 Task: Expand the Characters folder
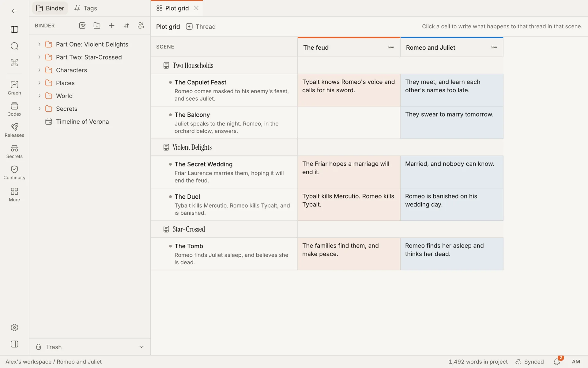[39, 70]
